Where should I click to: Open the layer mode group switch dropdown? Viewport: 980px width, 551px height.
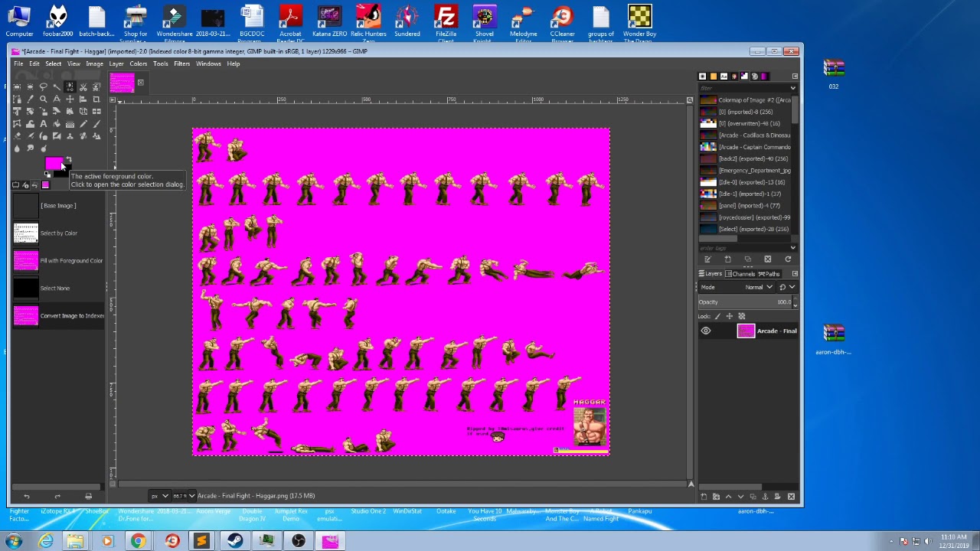(788, 287)
